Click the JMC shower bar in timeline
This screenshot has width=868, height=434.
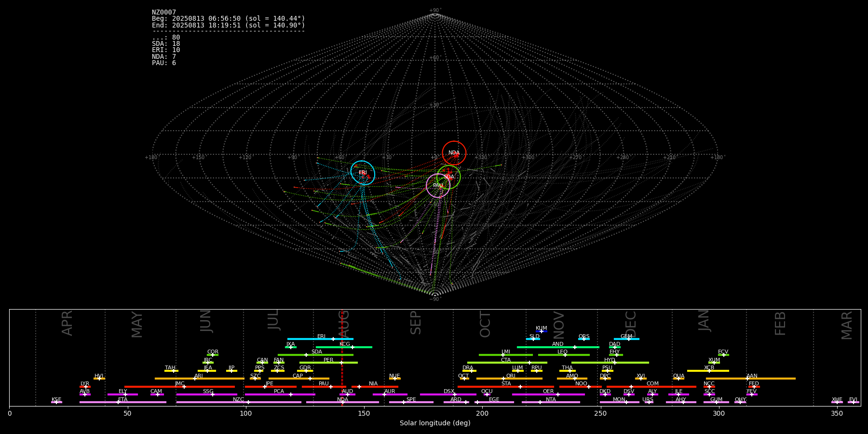pyautogui.click(x=180, y=387)
